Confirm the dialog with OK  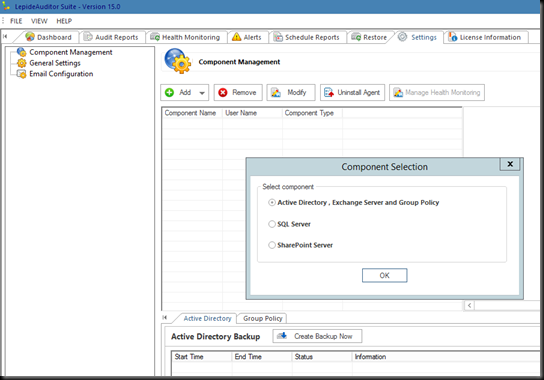(x=384, y=275)
